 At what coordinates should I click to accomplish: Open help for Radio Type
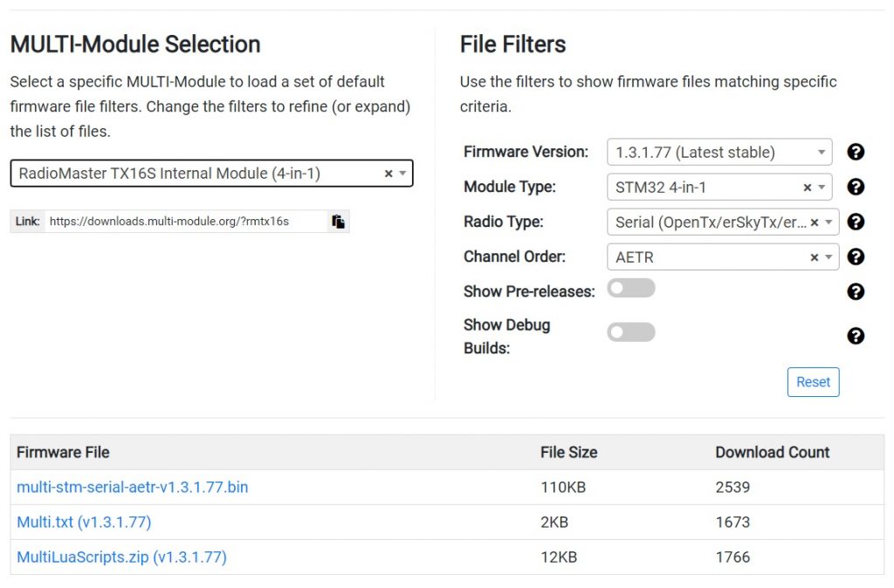tap(856, 222)
